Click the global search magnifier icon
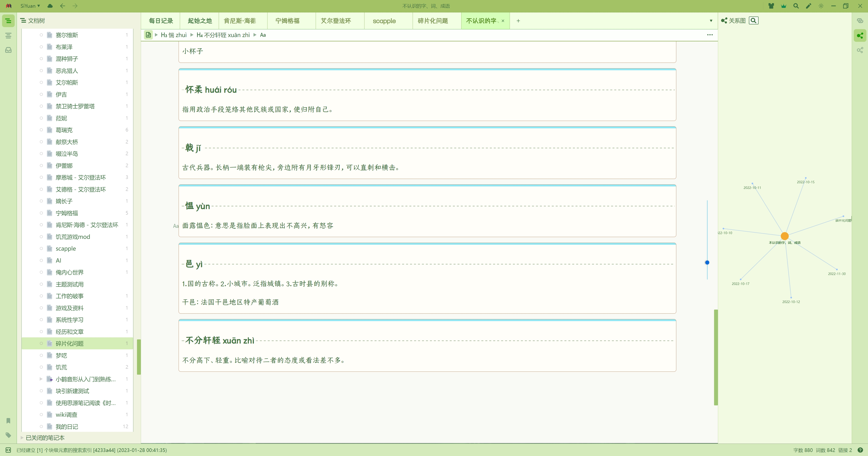The width and height of the screenshot is (868, 456). tap(796, 6)
